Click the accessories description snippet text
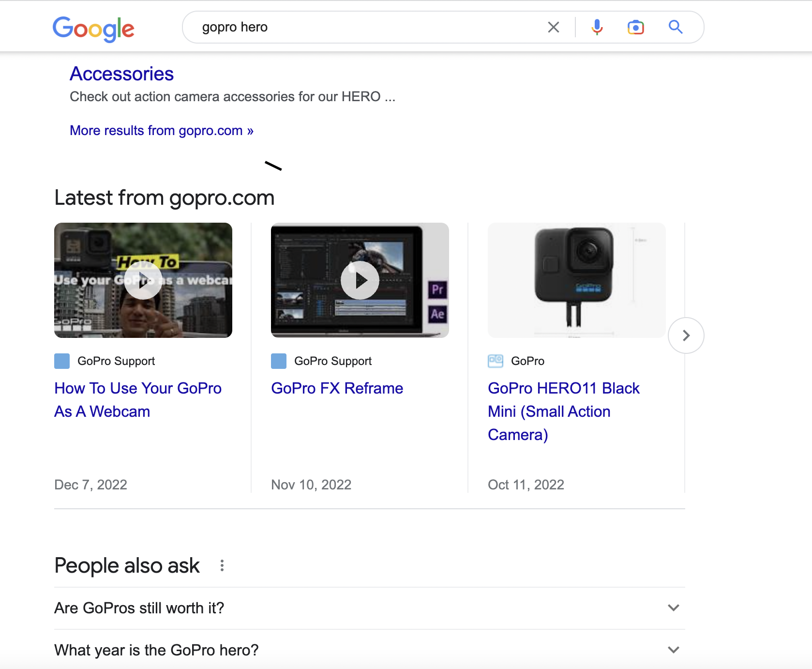 pos(233,97)
